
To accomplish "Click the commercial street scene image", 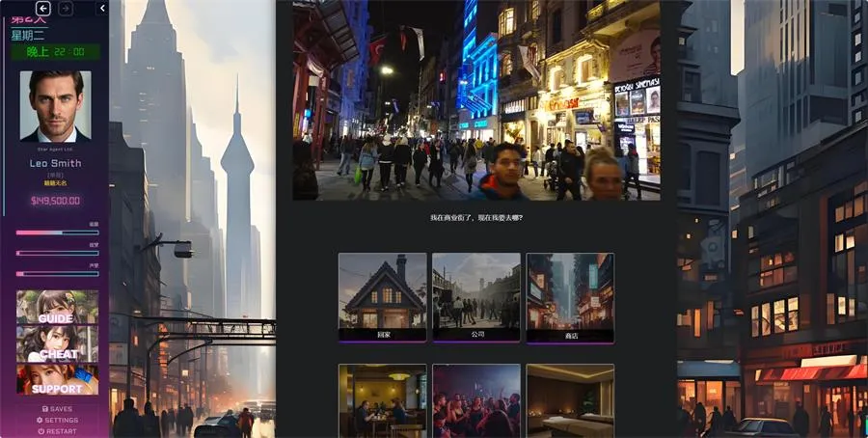I will pos(476,99).
